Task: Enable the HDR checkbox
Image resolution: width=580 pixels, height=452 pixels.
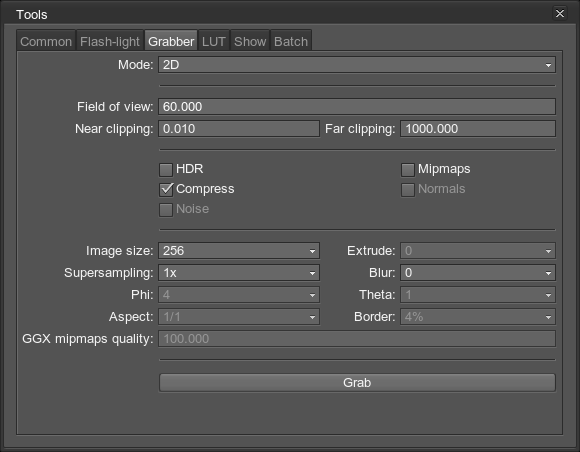Action: click(166, 170)
